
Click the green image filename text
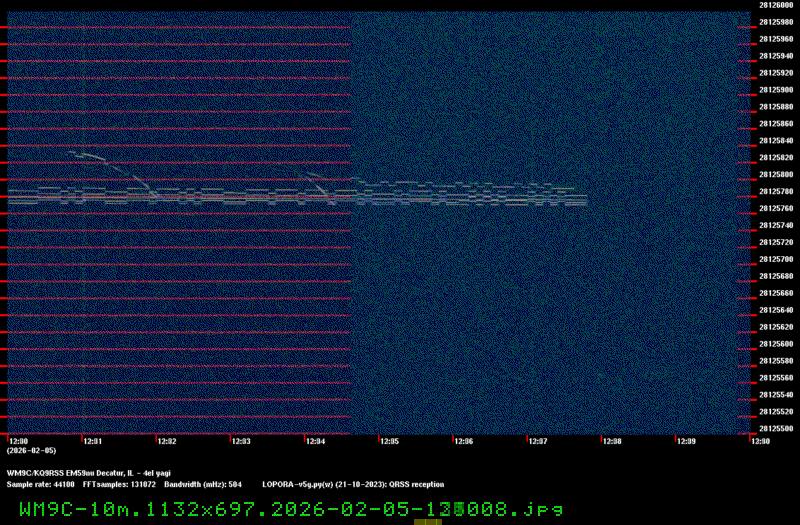[291, 509]
